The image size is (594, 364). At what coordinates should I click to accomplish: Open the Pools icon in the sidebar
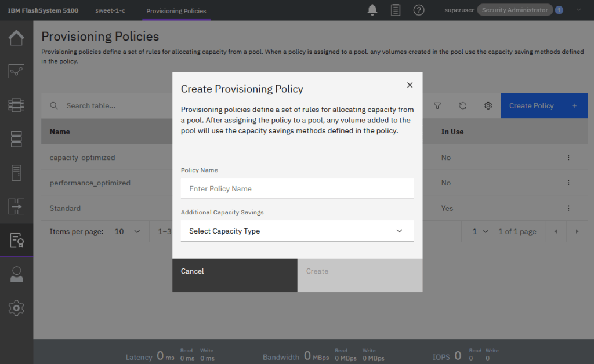point(16,105)
